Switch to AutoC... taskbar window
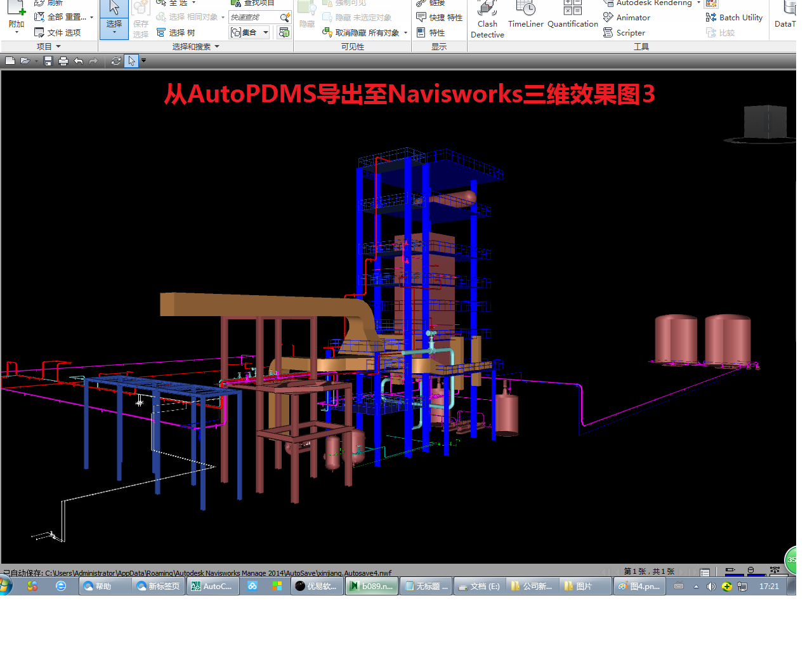The height and width of the screenshot is (650, 812). click(213, 586)
